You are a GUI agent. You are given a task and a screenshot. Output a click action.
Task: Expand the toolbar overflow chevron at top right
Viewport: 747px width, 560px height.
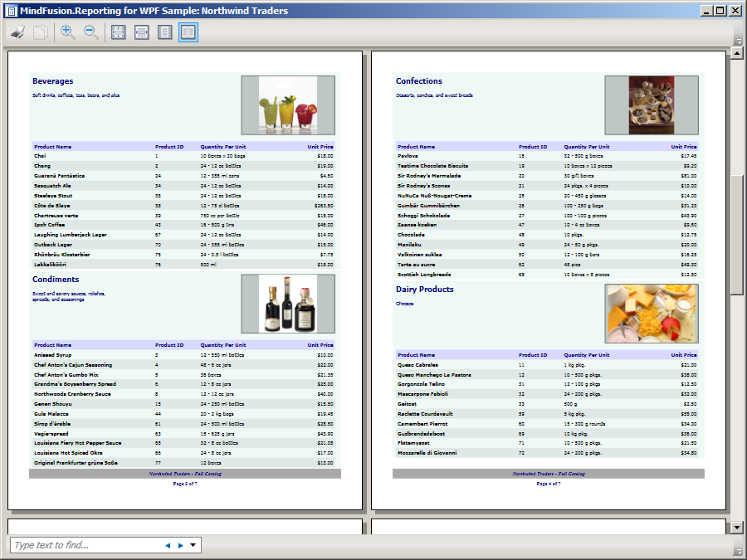pos(738,40)
